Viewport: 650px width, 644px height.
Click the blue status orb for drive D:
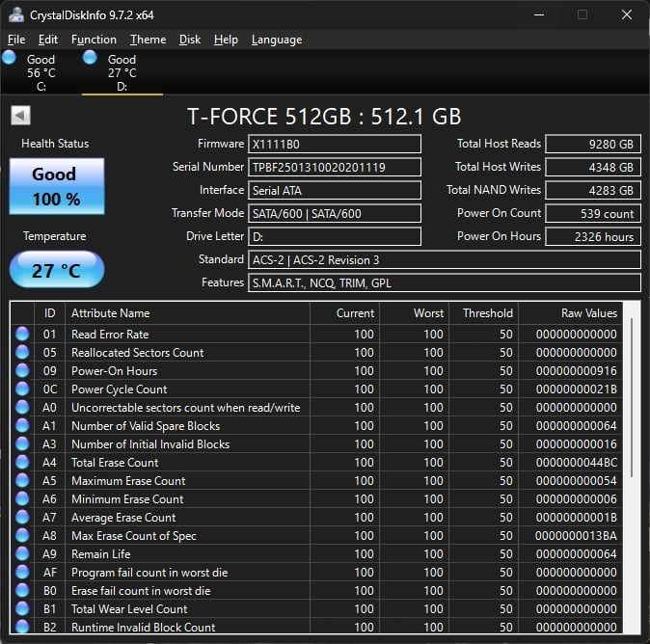point(90,57)
